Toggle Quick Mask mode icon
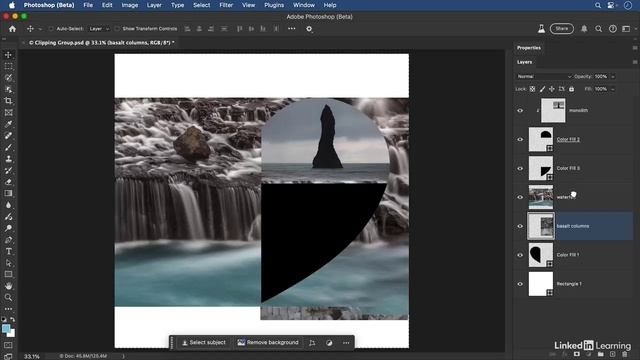Screen dimensions: 640x360 (x=8, y=345)
